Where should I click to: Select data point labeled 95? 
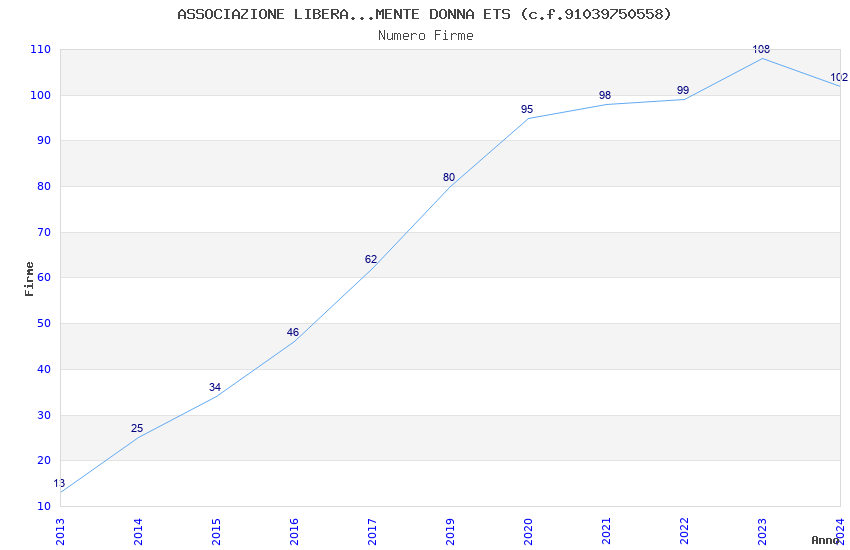[527, 109]
